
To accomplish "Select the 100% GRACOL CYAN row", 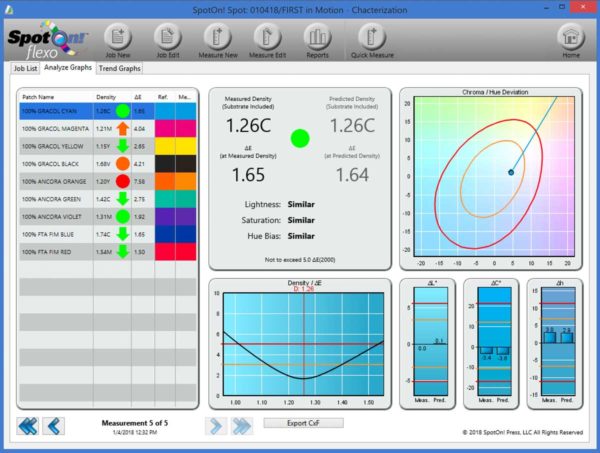I will (108, 111).
